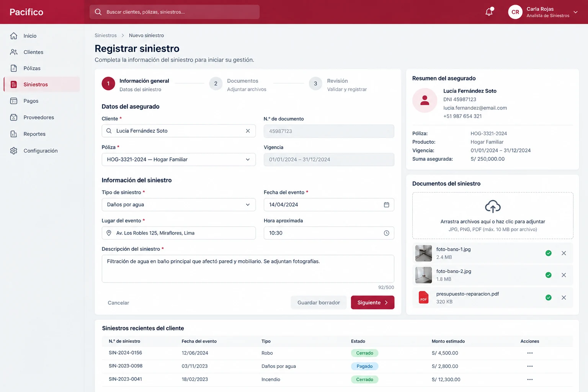Screen dimensions: 588x392
Task: Open the Carla Rojas account menu chevron
Action: (x=575, y=12)
